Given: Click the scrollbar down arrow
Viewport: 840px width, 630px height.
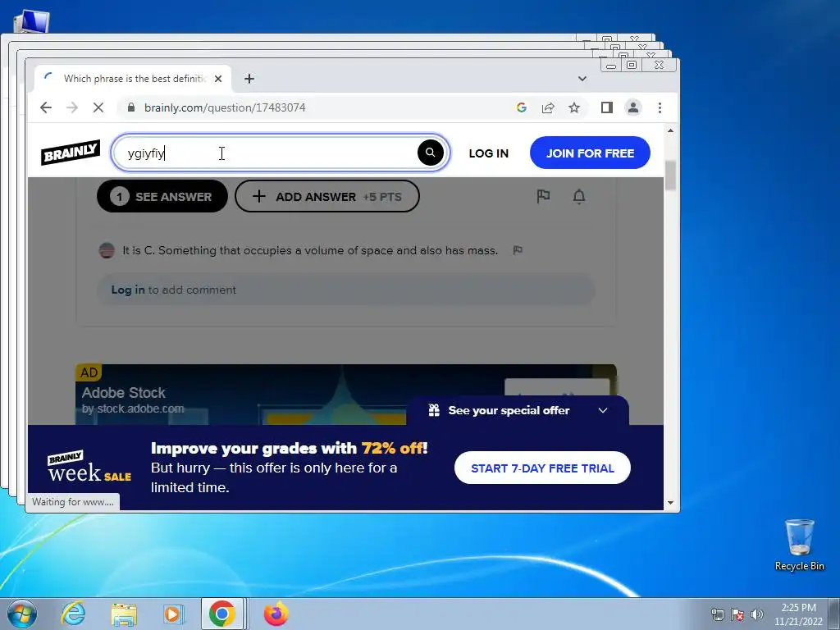Looking at the screenshot, I should pos(670,503).
